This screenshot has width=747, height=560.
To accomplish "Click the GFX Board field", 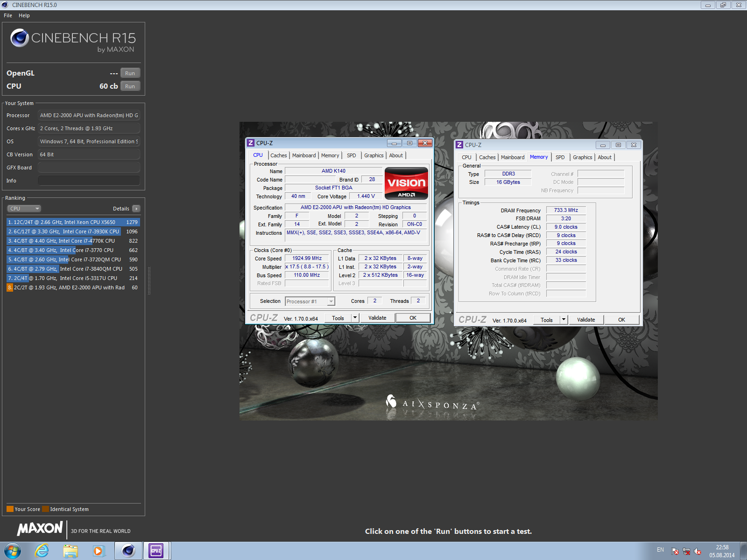I will click(x=89, y=168).
